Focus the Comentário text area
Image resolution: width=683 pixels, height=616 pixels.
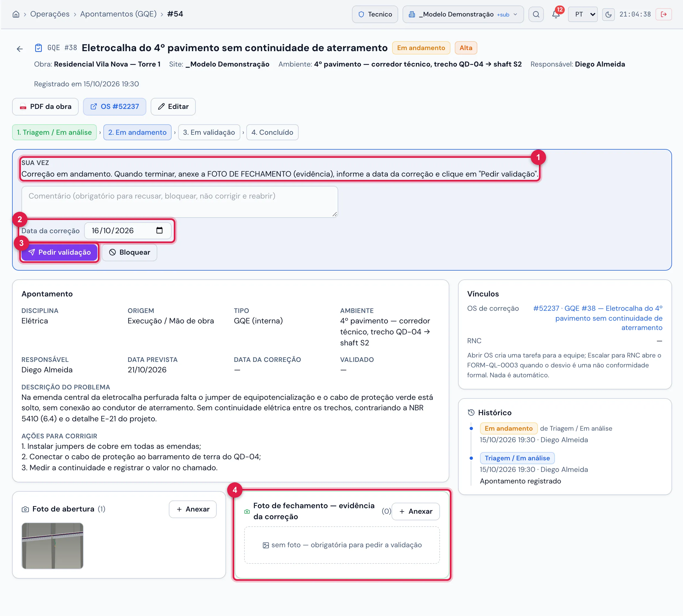pyautogui.click(x=180, y=202)
